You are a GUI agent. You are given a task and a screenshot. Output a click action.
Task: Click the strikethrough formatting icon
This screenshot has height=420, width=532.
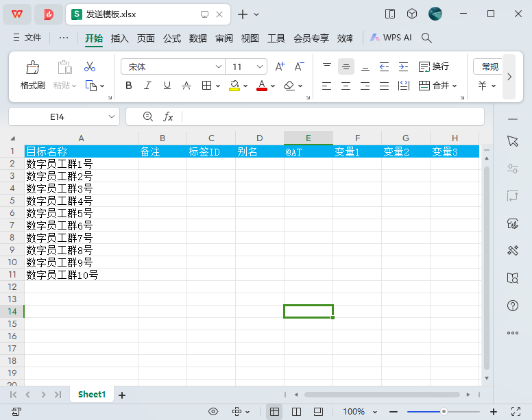point(186,86)
